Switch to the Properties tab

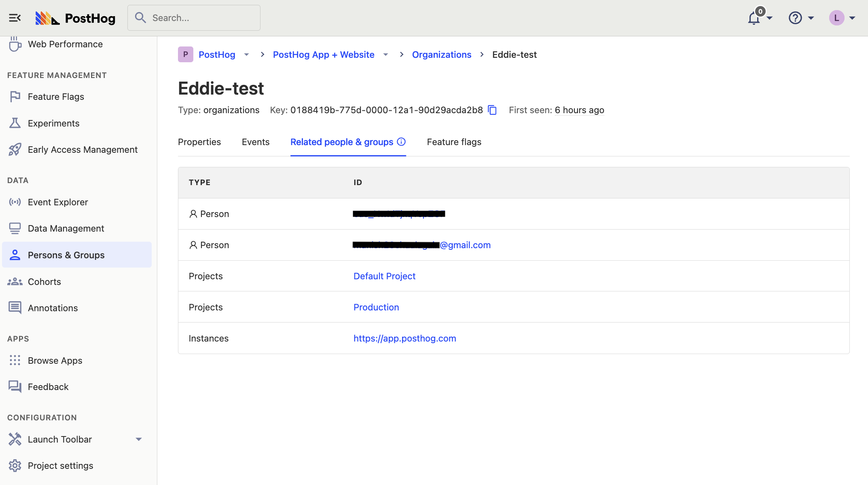[x=199, y=142]
